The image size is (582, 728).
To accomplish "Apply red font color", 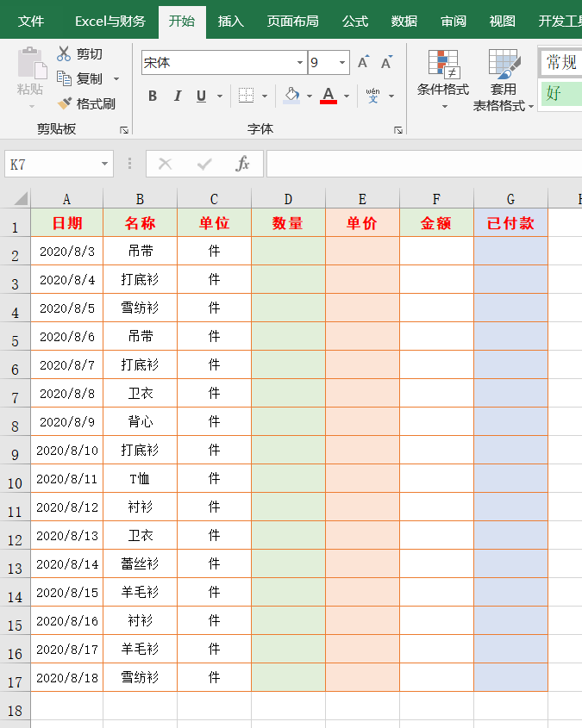I will [329, 96].
